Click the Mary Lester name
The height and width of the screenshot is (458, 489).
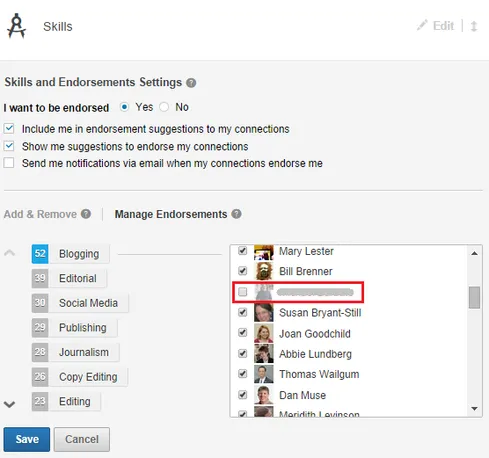click(x=306, y=251)
